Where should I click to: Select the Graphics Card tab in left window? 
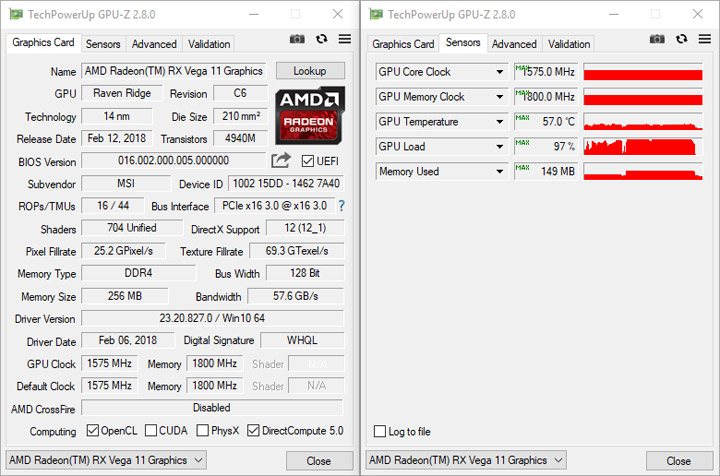43,43
